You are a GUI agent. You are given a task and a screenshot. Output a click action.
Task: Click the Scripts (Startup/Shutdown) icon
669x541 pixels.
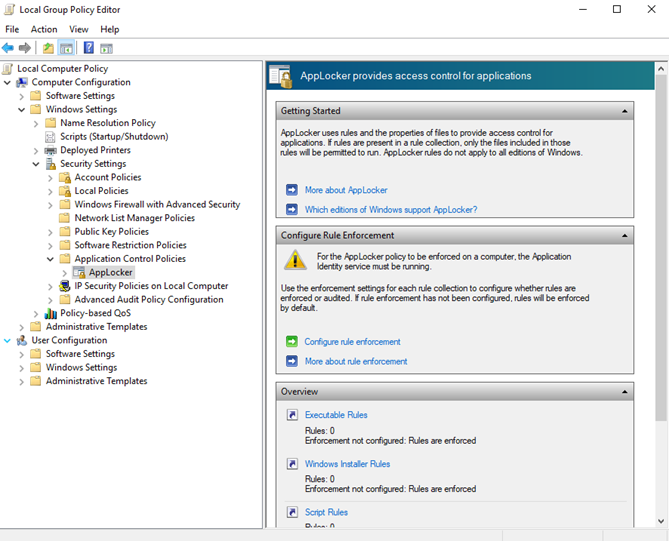(50, 137)
